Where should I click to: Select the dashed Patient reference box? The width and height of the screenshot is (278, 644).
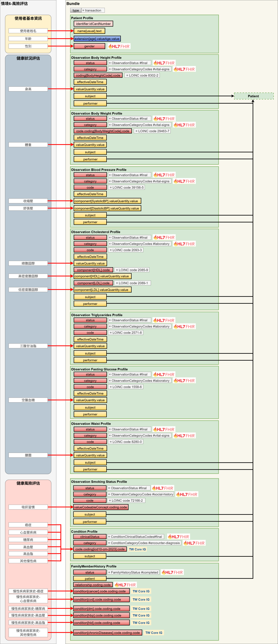(x=253, y=96)
